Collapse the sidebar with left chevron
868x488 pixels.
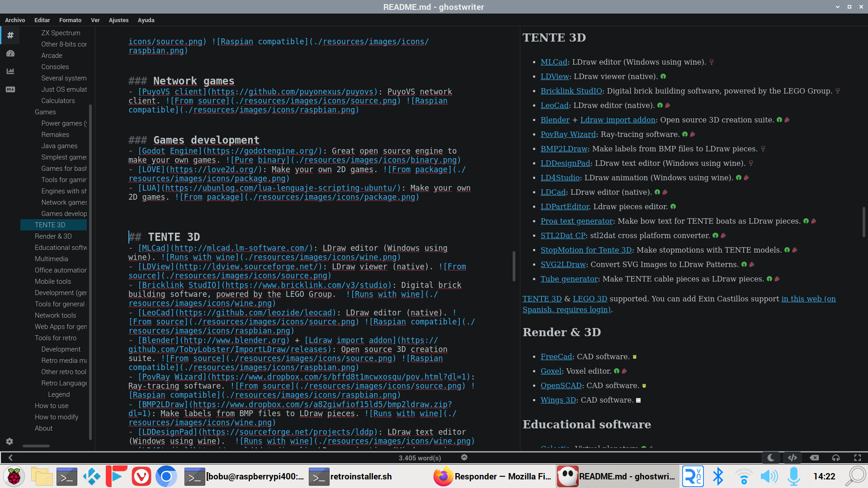click(x=10, y=458)
